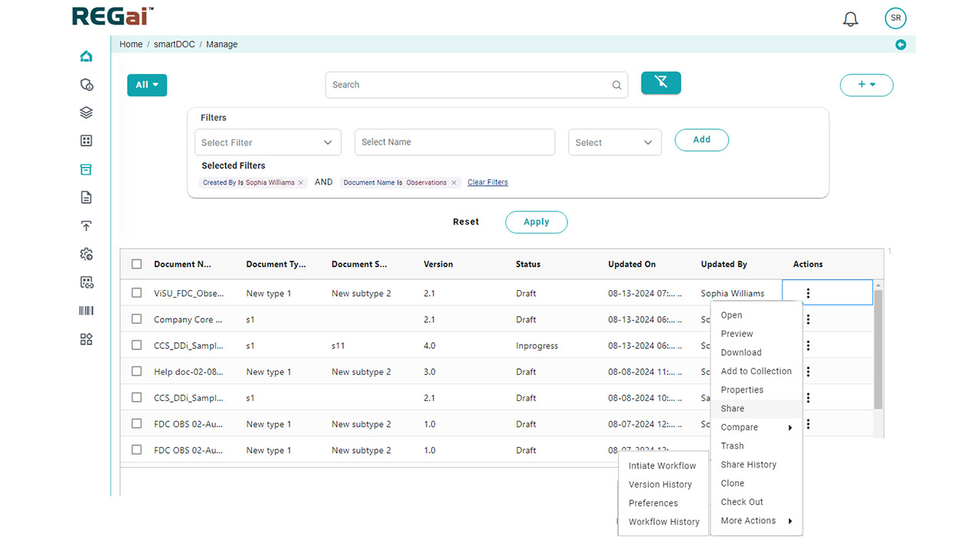Select Version History in the submenu

660,484
